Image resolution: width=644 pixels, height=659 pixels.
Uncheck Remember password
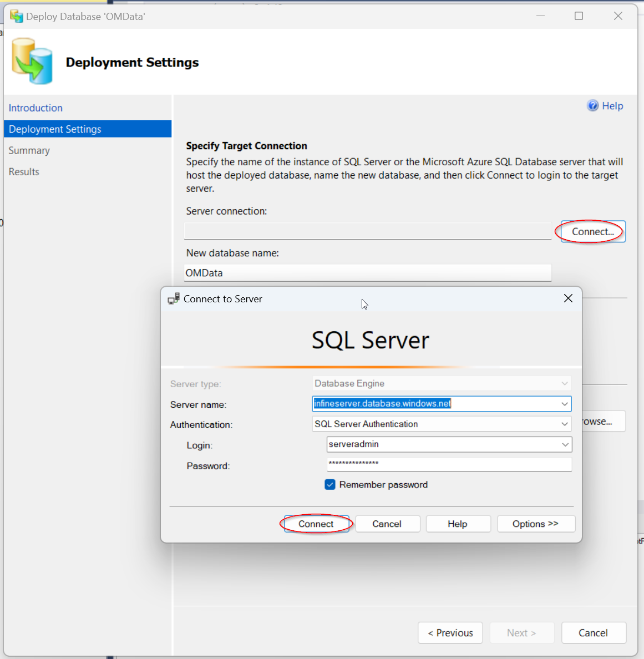[x=330, y=484]
